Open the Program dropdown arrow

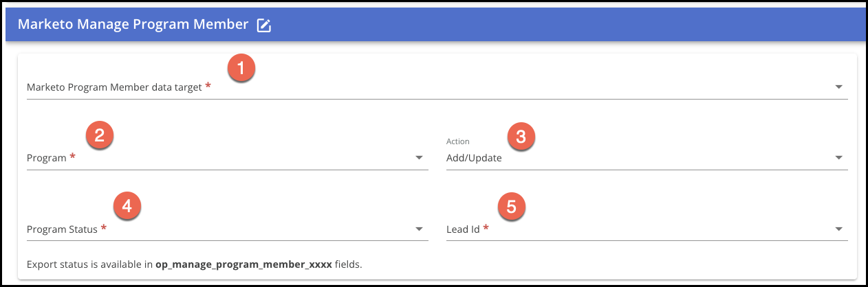point(419,158)
